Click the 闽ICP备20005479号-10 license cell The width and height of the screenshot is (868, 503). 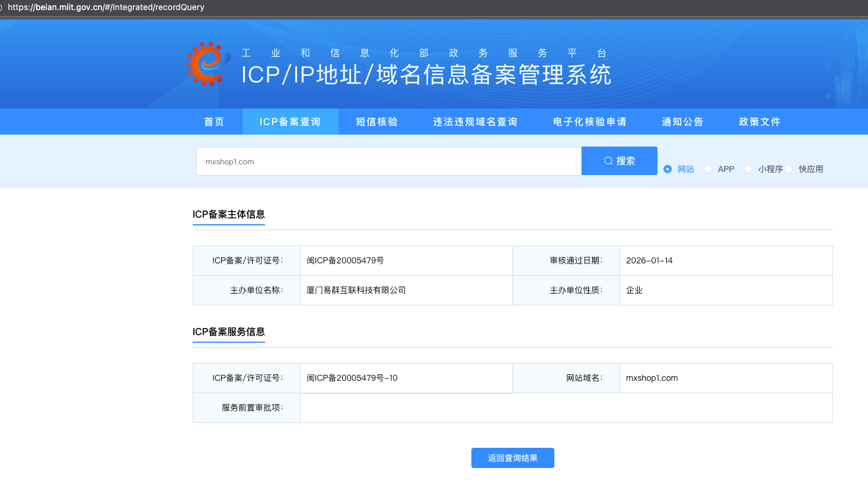click(406, 378)
